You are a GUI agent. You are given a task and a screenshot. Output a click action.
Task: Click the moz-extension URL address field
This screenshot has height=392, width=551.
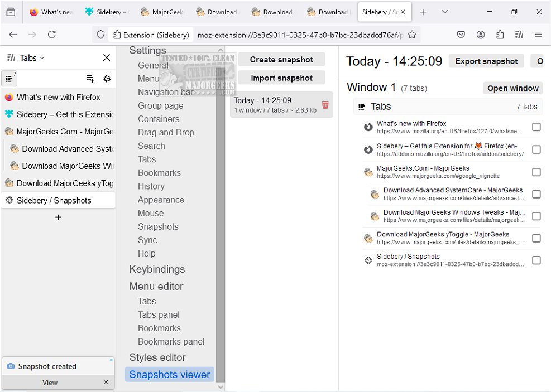click(300, 35)
